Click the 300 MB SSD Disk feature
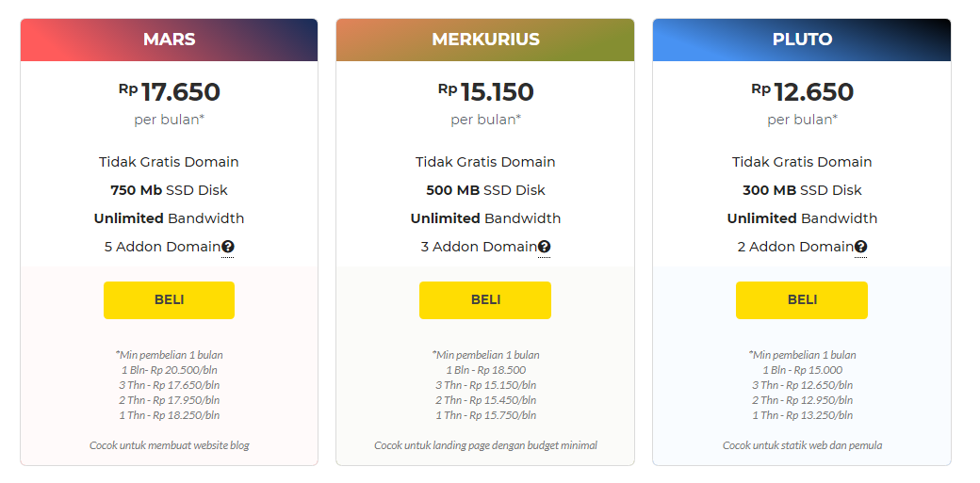 pyautogui.click(x=802, y=190)
